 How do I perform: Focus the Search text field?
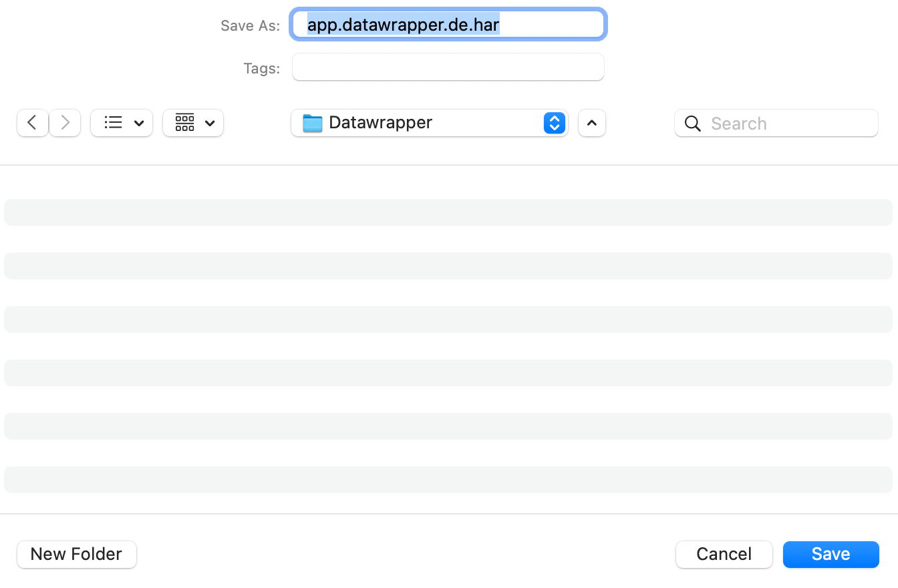point(788,124)
